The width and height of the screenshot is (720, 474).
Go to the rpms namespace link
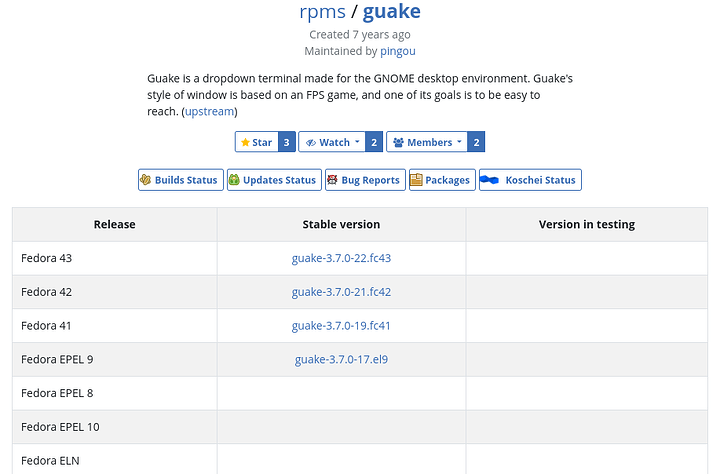click(x=322, y=12)
